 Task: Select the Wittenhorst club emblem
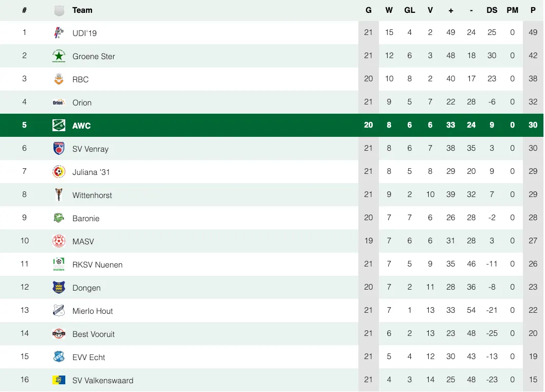coord(59,195)
